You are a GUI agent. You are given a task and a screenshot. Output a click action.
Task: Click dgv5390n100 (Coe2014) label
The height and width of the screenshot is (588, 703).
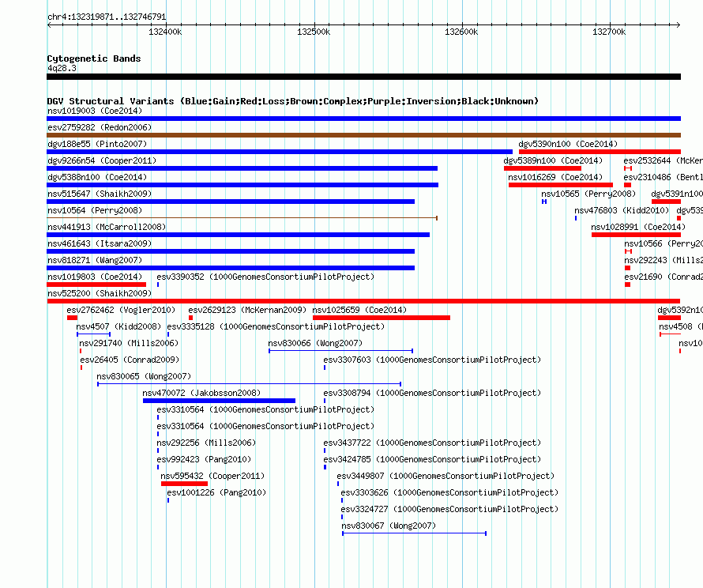click(x=568, y=144)
